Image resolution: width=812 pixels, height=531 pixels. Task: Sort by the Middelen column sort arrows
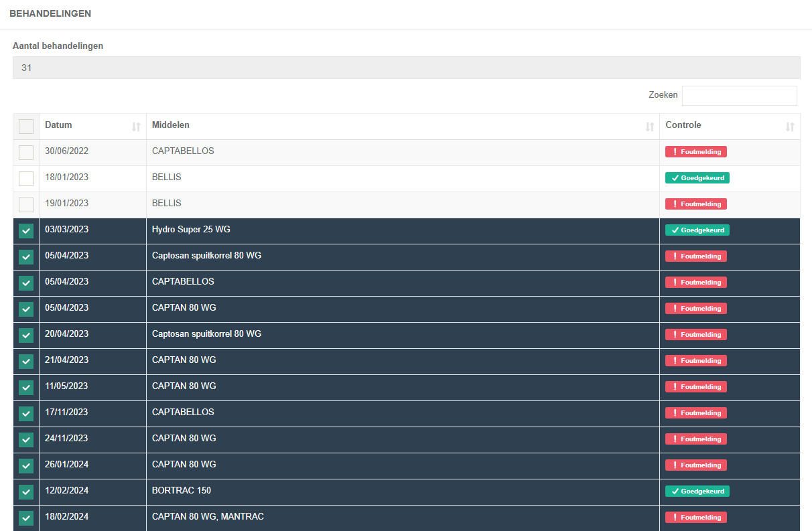coord(649,127)
